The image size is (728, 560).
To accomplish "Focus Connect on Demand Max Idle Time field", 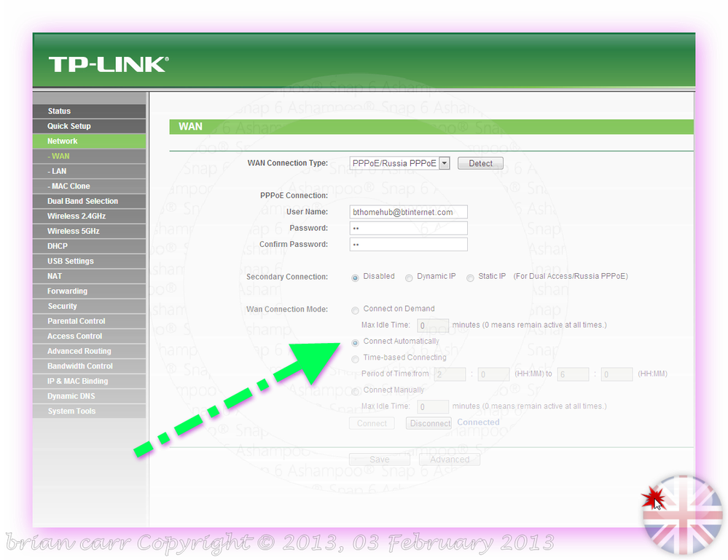I will [x=433, y=326].
